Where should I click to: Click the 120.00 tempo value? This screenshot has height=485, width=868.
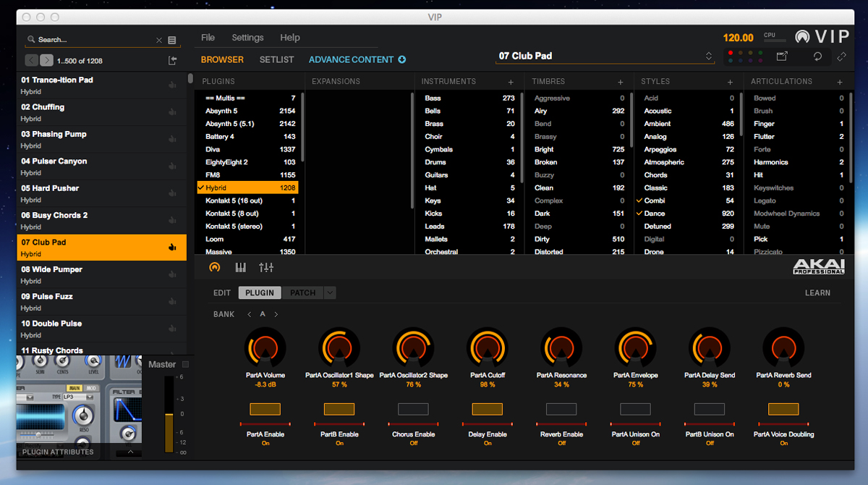click(738, 38)
